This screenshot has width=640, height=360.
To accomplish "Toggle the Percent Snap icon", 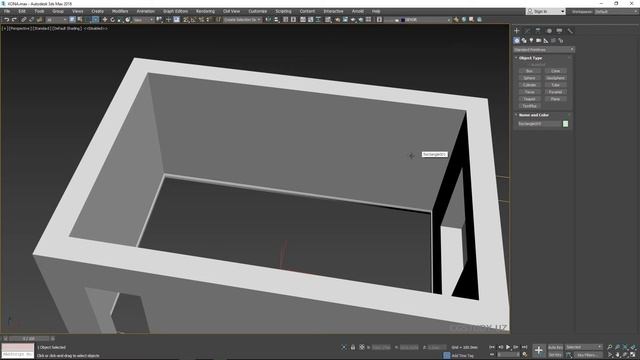I will (x=201, y=20).
